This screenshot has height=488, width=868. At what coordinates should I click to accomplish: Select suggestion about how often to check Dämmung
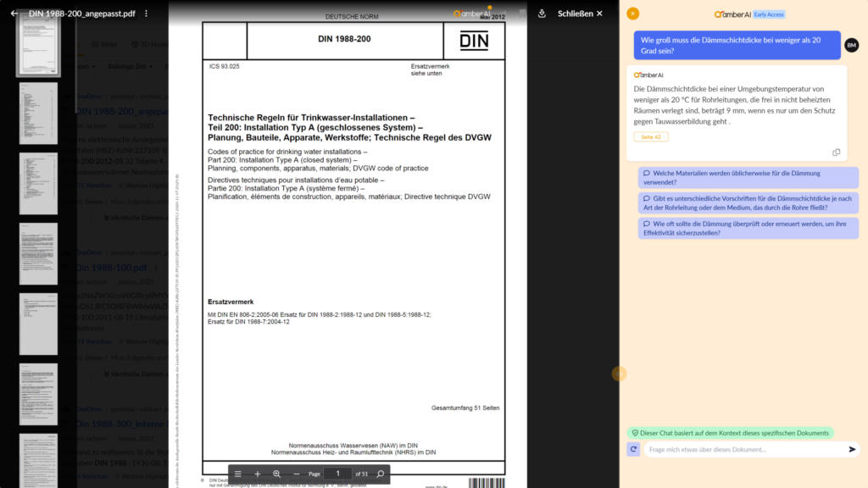click(x=747, y=228)
